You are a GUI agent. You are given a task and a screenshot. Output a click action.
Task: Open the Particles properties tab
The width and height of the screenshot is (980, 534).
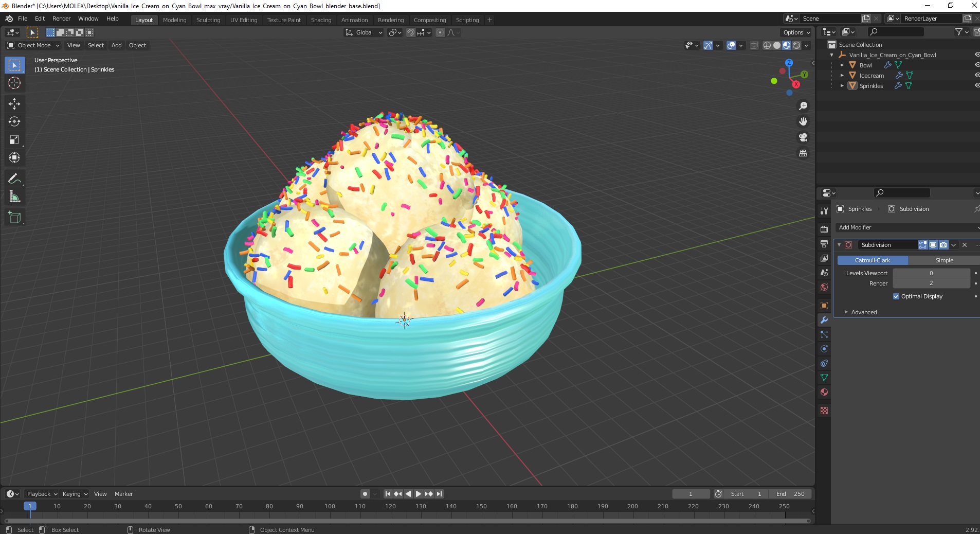(824, 334)
